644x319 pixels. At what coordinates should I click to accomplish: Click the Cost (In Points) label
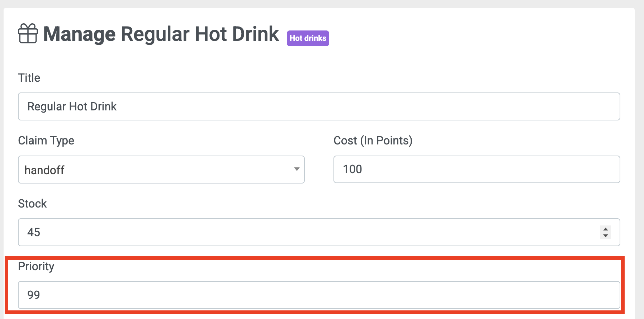[x=373, y=141]
